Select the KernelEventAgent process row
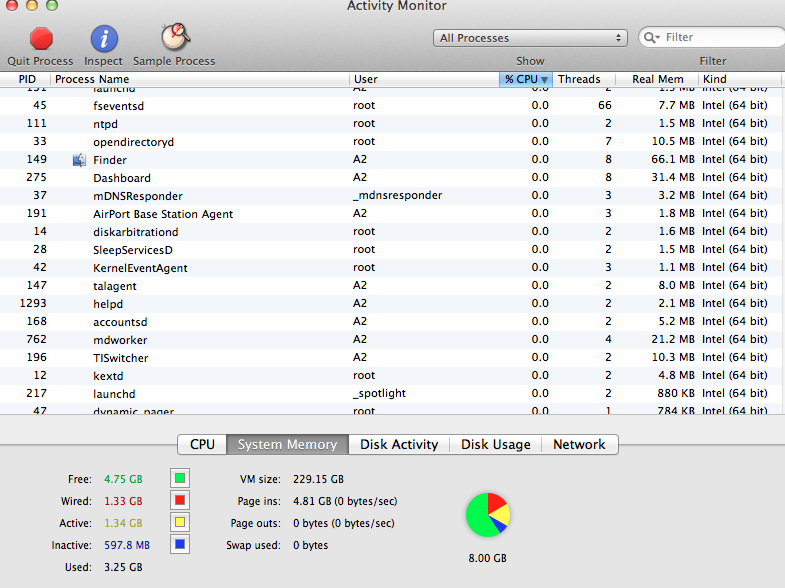The width and height of the screenshot is (785, 588). point(392,268)
